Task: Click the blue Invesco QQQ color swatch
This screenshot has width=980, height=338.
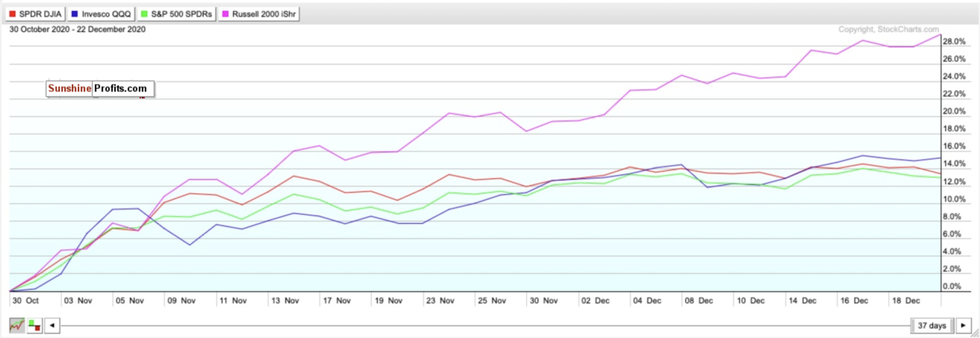Action: tap(74, 14)
